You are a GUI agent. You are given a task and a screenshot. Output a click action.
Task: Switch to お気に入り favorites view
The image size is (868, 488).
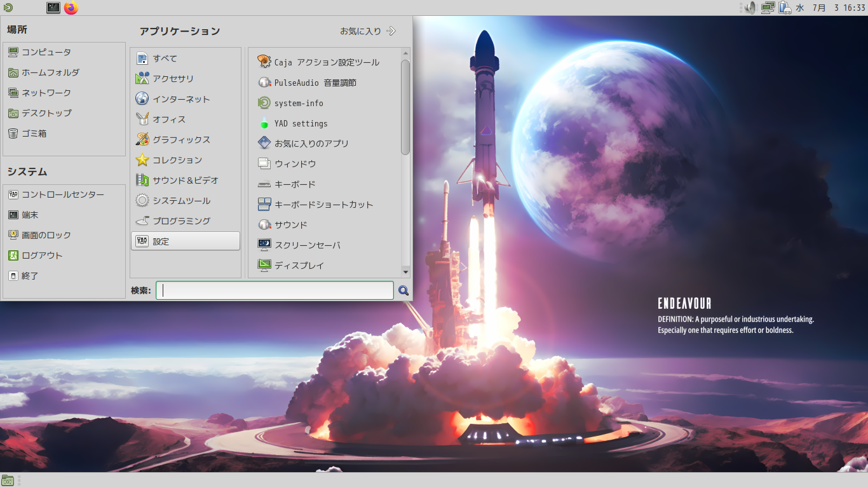coord(368,31)
